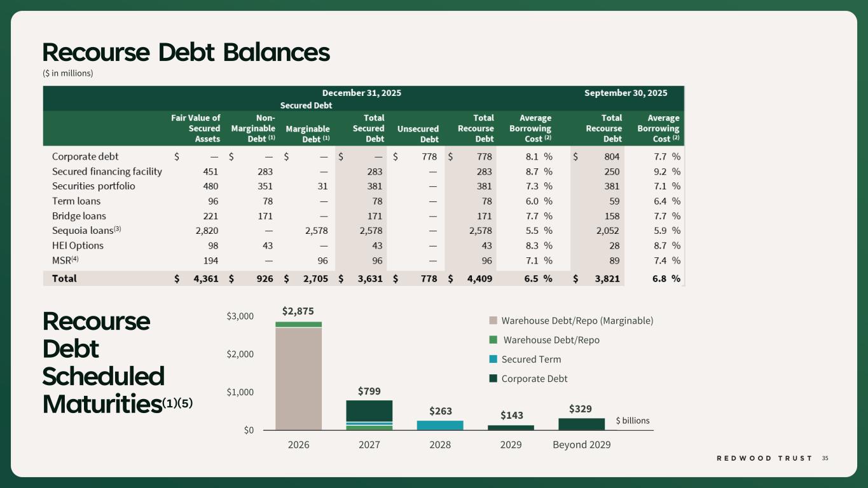Select the September 30, 2025 column header
Screen dimensions: 868x488
pos(625,93)
